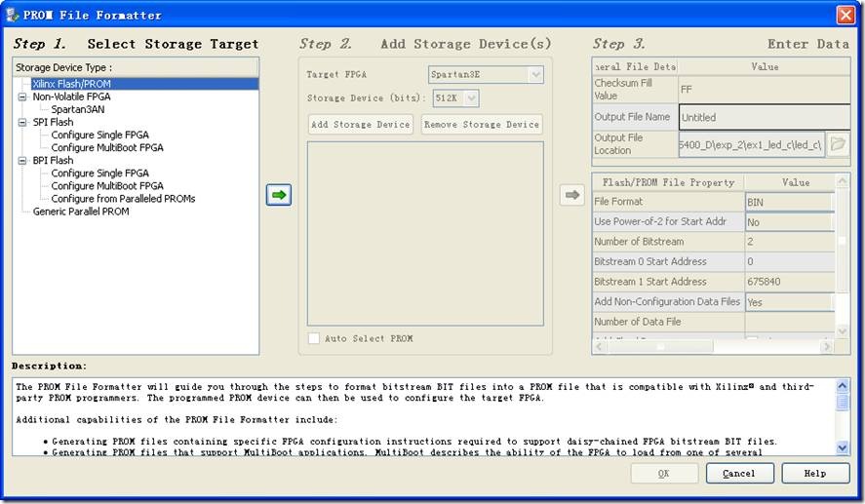This screenshot has height=504, width=865.
Task: Click the Output File Name field
Action: coord(752,117)
